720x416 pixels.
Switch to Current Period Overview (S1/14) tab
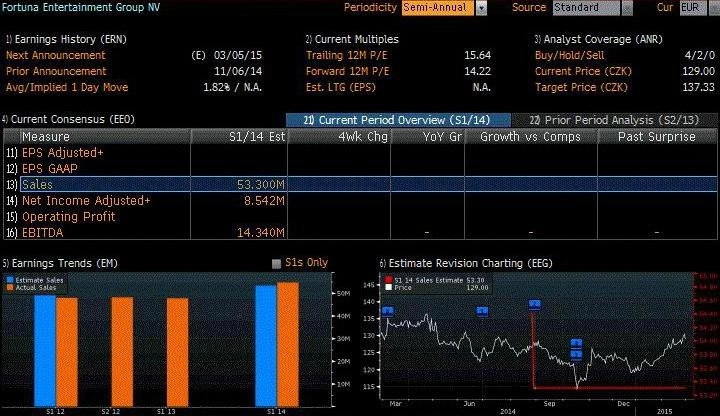click(398, 120)
